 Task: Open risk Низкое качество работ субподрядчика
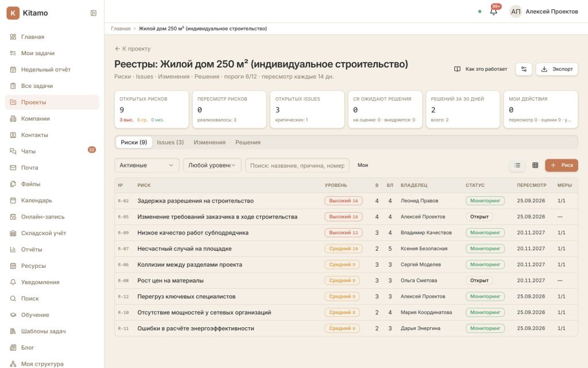pos(193,233)
